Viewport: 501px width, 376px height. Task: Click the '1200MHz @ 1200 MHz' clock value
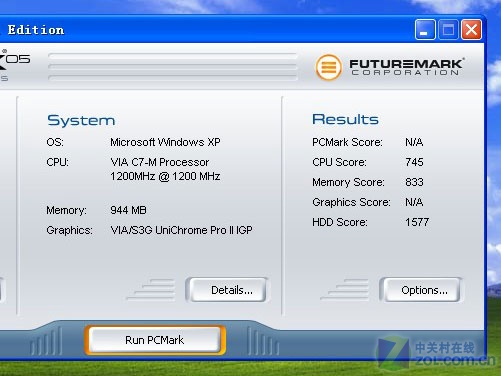[x=165, y=176]
